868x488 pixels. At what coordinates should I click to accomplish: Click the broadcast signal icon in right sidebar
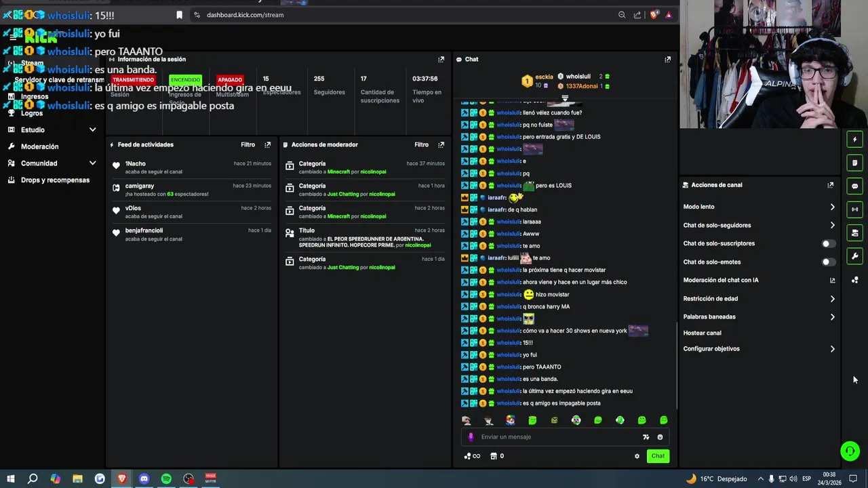click(854, 209)
